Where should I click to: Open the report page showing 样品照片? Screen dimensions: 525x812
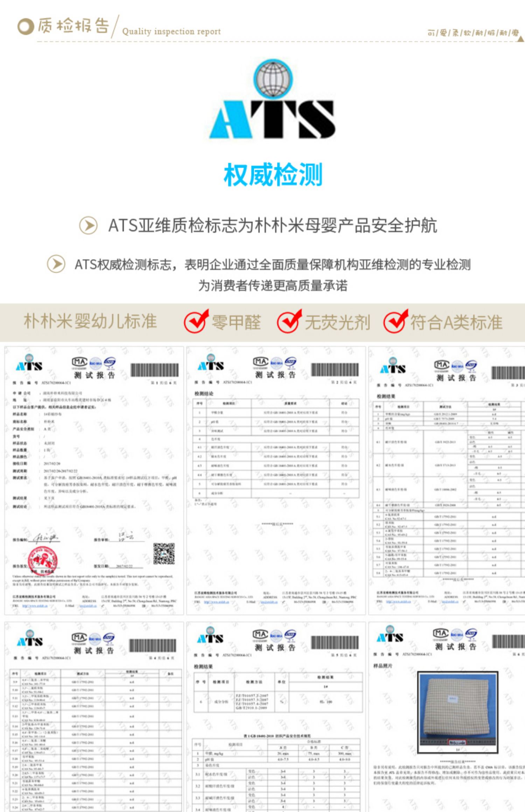(447, 717)
